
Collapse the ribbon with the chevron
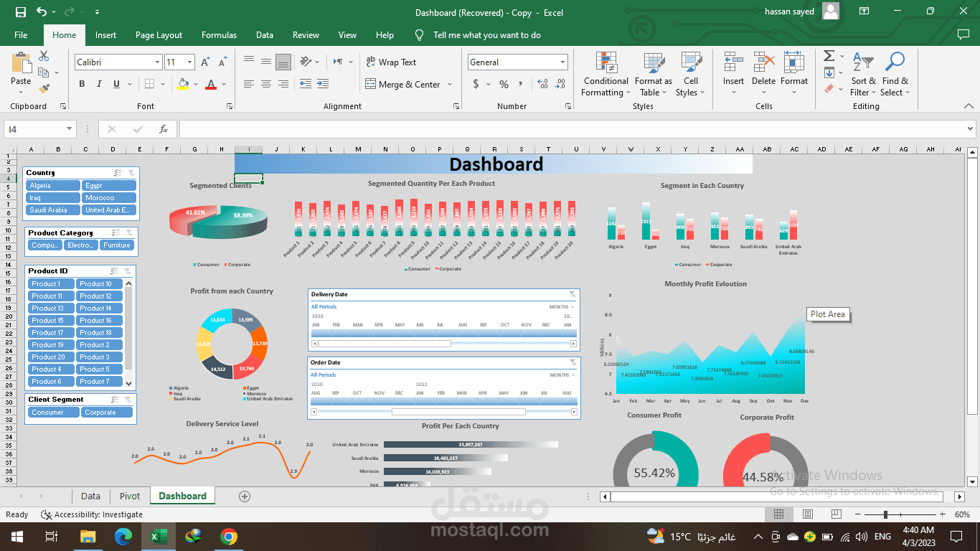pyautogui.click(x=969, y=106)
